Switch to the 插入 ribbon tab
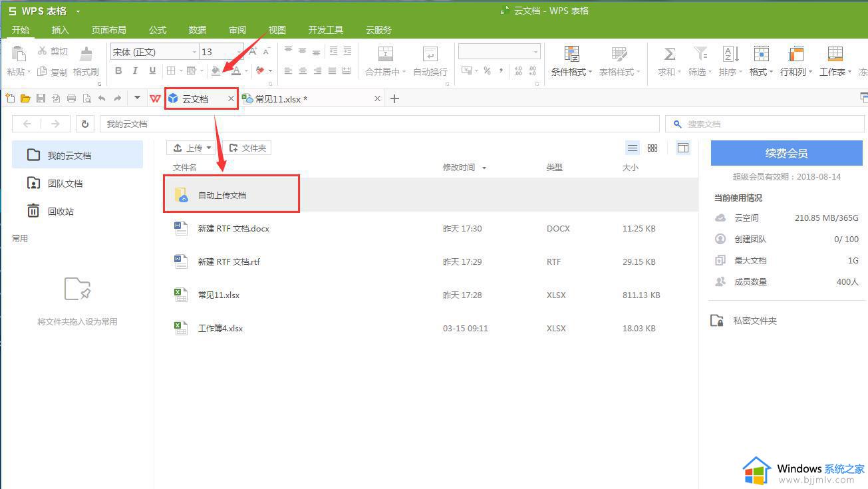This screenshot has height=489, width=868. (x=61, y=30)
